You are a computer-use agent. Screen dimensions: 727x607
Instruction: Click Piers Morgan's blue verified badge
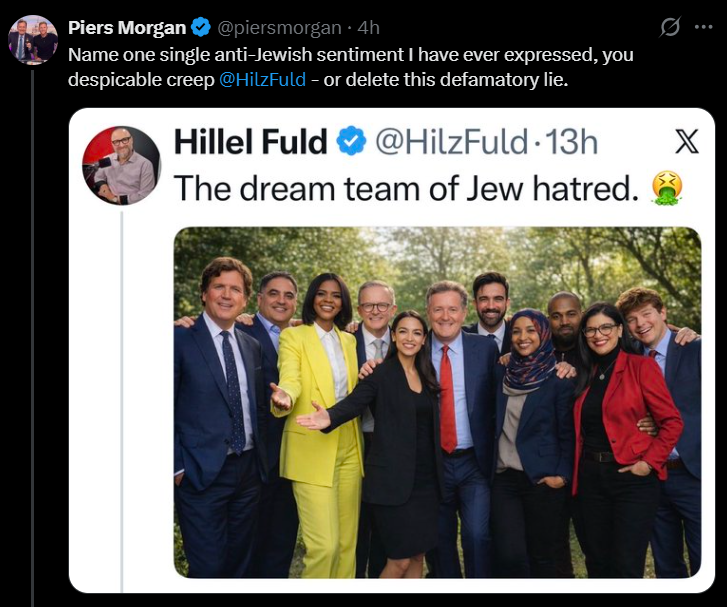point(201,27)
